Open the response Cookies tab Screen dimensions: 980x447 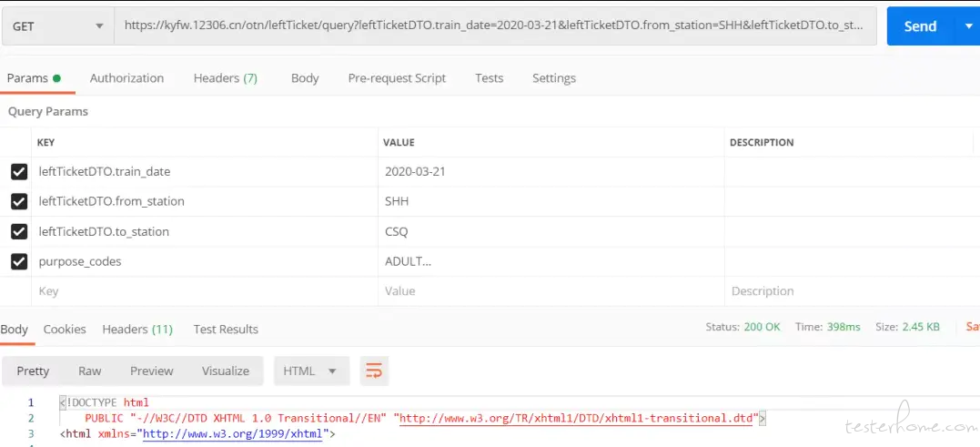pyautogui.click(x=65, y=329)
